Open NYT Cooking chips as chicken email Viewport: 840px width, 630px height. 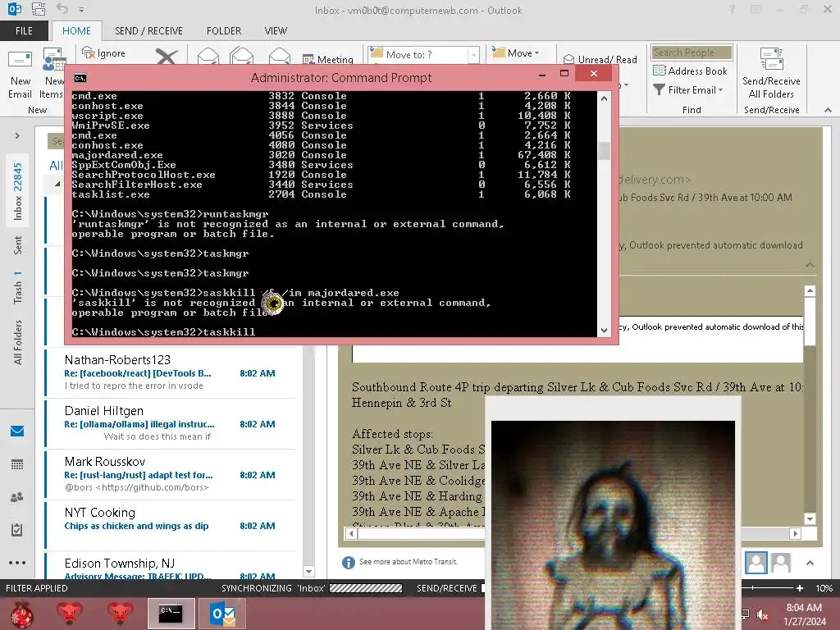click(x=171, y=525)
